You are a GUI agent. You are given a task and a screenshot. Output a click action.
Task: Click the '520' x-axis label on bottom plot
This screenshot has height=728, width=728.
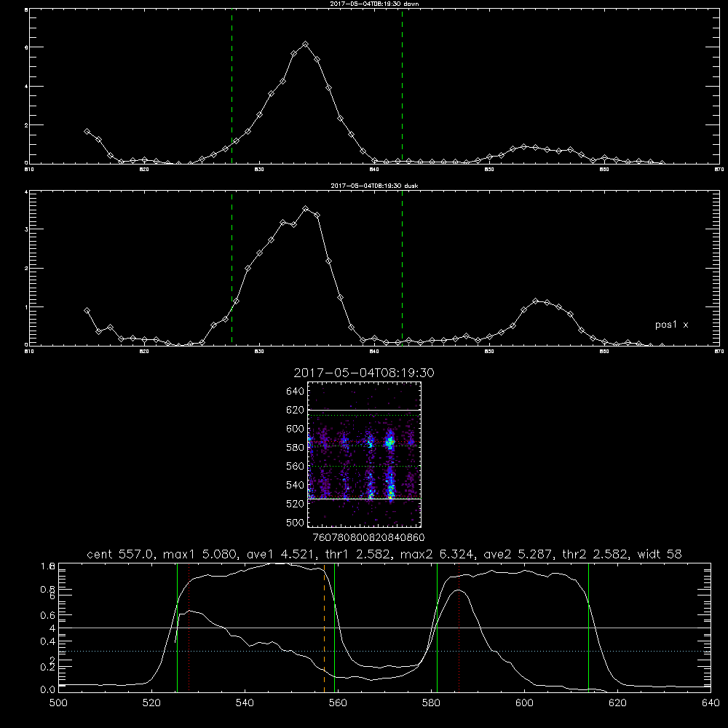pyautogui.click(x=151, y=703)
